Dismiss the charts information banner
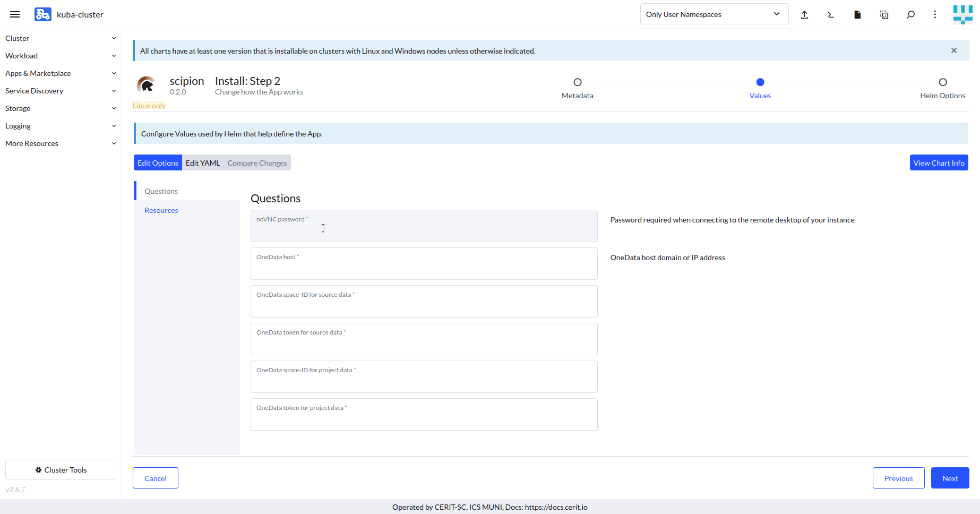The width and height of the screenshot is (980, 514). [954, 50]
